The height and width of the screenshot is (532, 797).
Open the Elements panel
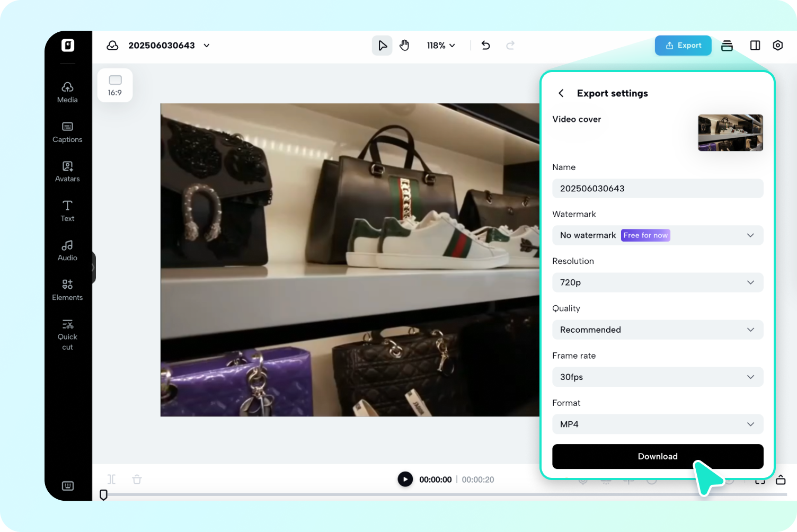coord(67,289)
